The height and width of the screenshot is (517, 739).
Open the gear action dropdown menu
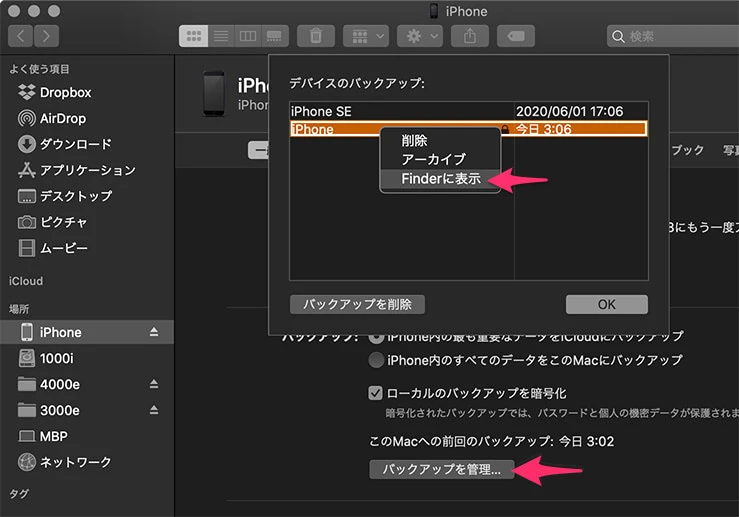pyautogui.click(x=419, y=36)
